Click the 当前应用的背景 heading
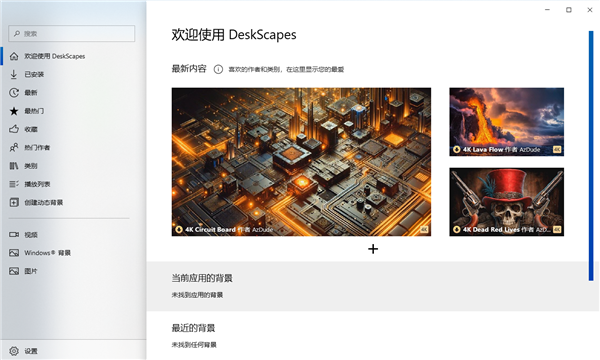 202,278
